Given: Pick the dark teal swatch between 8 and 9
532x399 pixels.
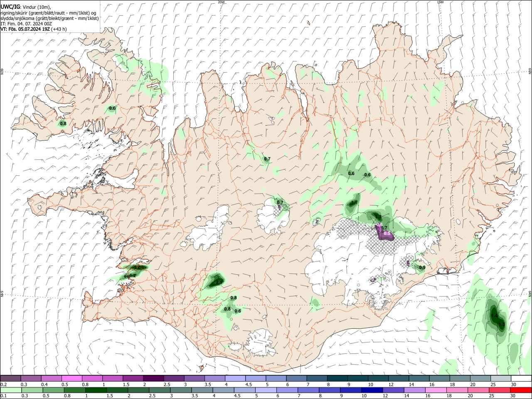Looking at the screenshot, I should pos(337,379).
